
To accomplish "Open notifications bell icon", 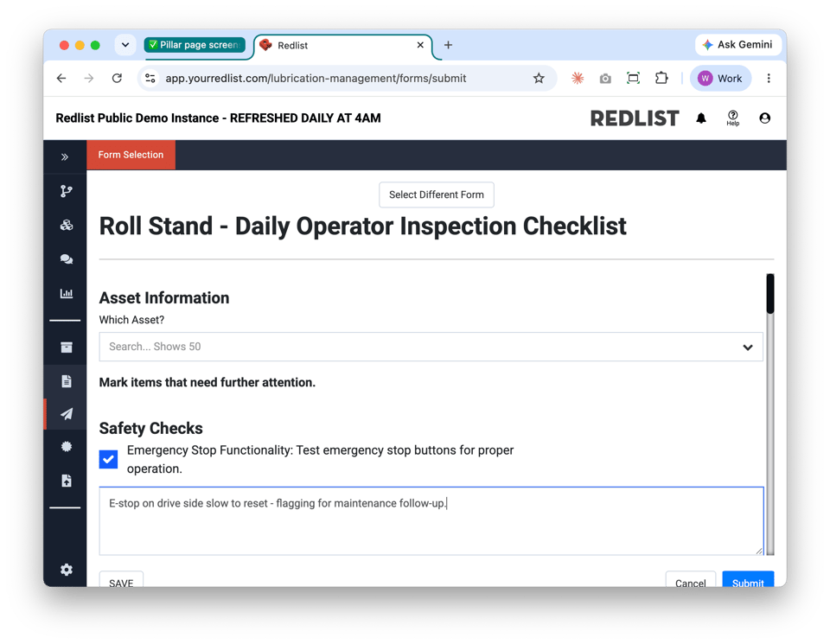I will tap(701, 118).
